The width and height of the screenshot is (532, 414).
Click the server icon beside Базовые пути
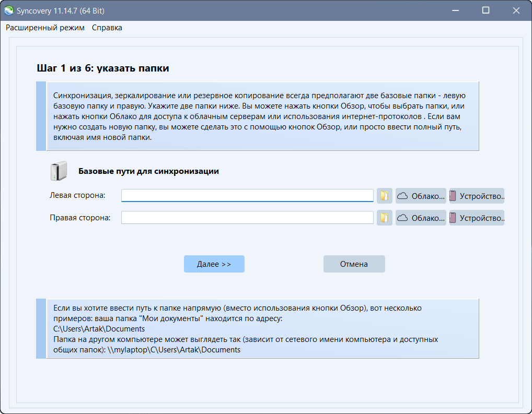tap(59, 171)
